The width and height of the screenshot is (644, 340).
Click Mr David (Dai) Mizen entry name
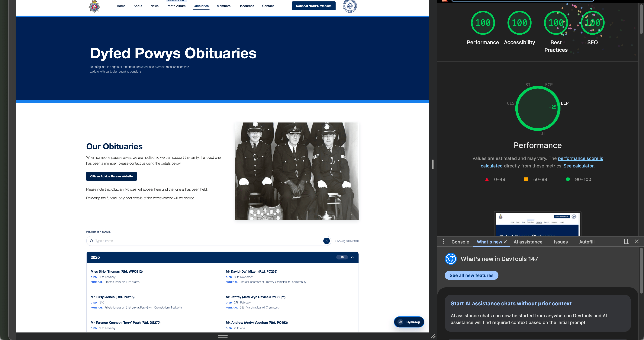tap(251, 272)
